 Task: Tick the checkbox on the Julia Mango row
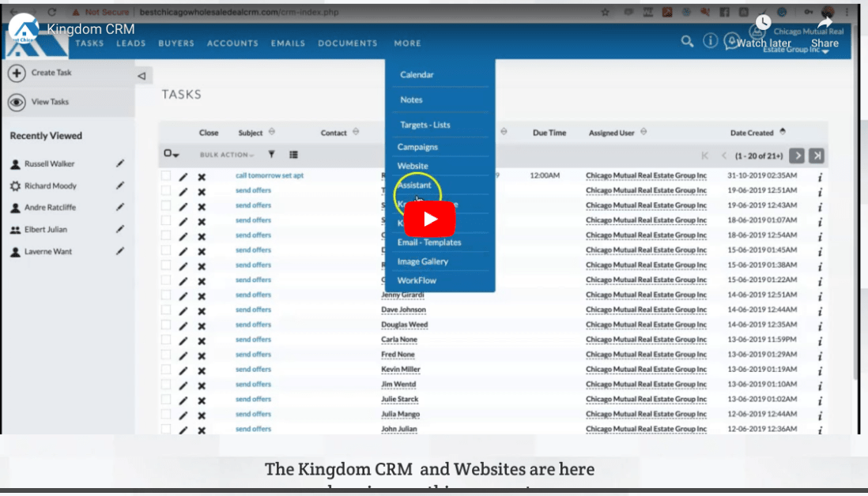pyautogui.click(x=166, y=415)
